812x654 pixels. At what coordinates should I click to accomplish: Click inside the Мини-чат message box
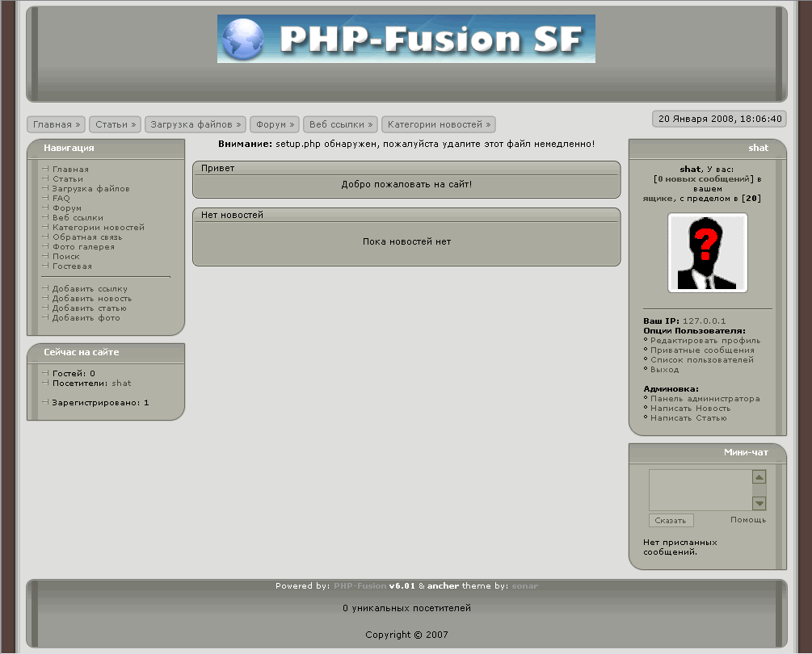pos(701,490)
